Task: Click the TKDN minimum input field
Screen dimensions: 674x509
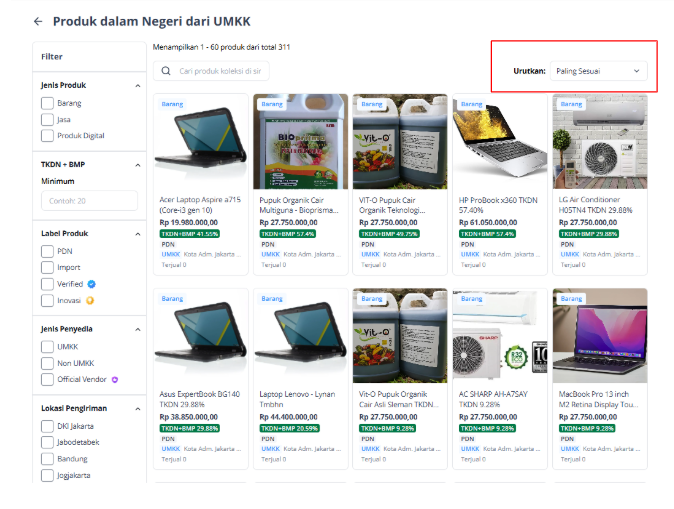Action: [89, 201]
